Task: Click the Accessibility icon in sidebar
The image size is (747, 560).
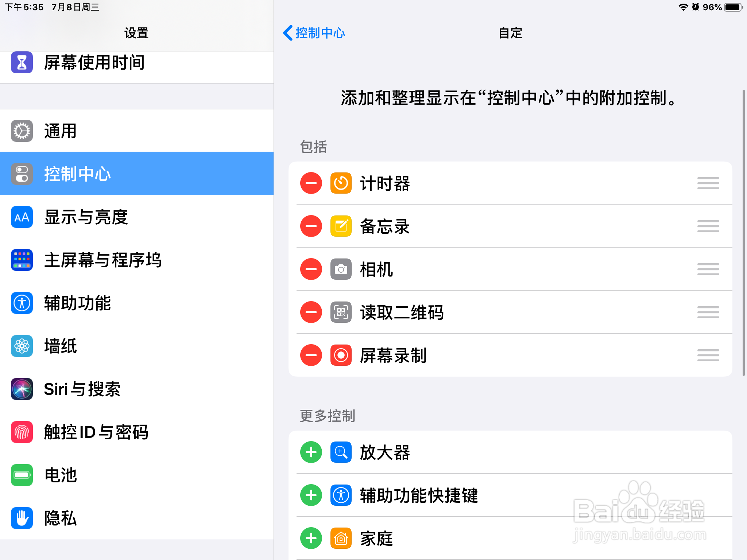Action: point(22,303)
